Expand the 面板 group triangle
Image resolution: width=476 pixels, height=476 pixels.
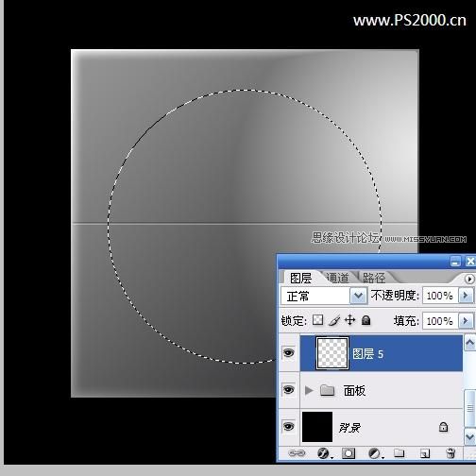tap(309, 390)
